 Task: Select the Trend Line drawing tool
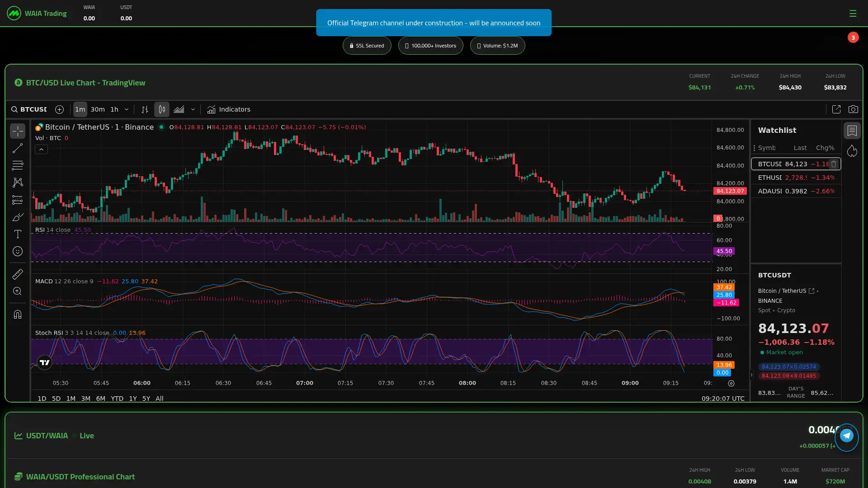tap(18, 148)
